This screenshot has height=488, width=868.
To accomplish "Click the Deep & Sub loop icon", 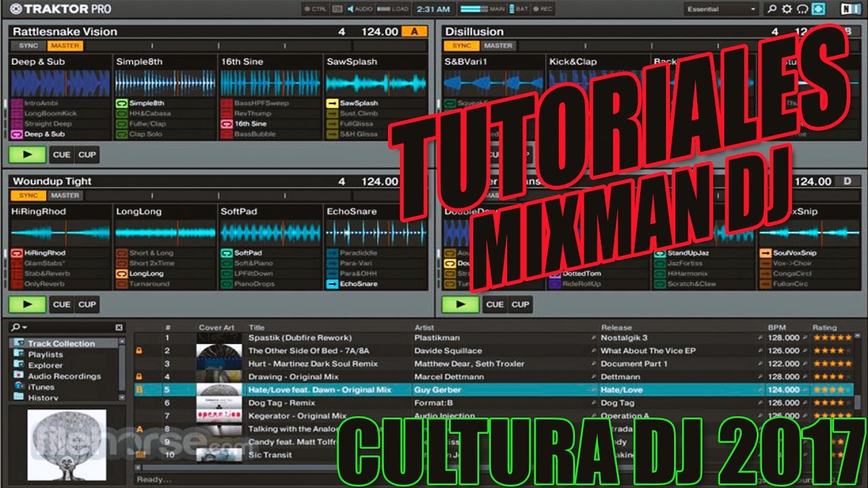I will pos(16,134).
